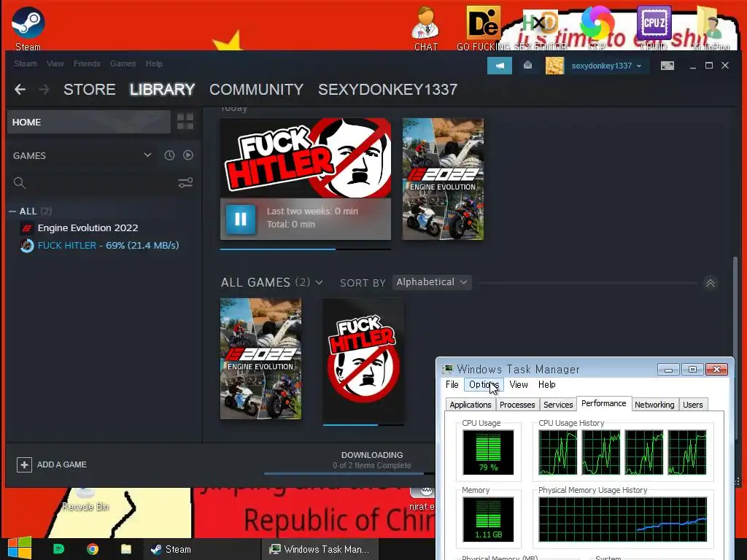Switch to Task Manager Applications tab
This screenshot has height=560, width=747.
[471, 405]
